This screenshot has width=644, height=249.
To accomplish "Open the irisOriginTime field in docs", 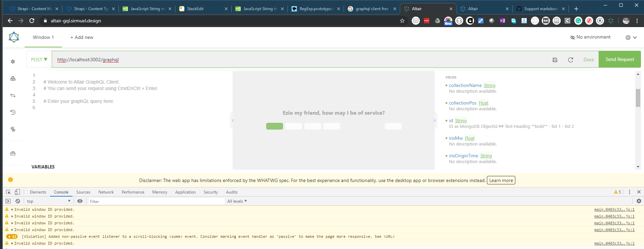I will click(x=464, y=156).
